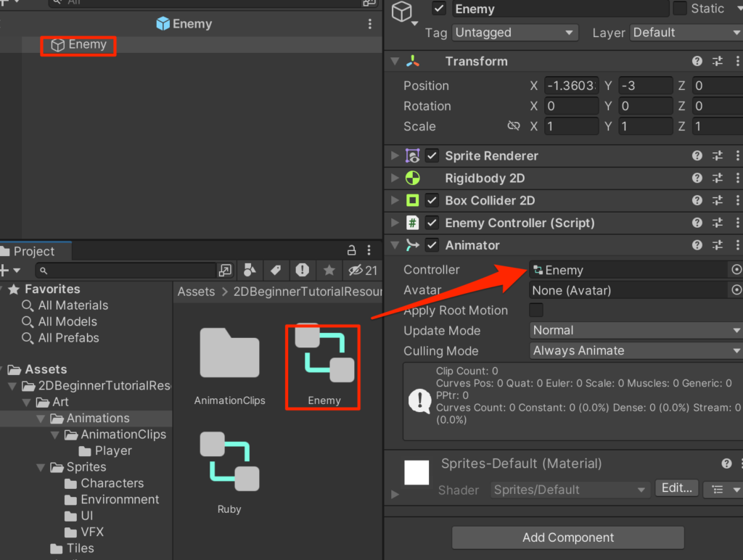Open Box Collider 2D preset icon
This screenshot has width=743, height=560.
point(718,200)
